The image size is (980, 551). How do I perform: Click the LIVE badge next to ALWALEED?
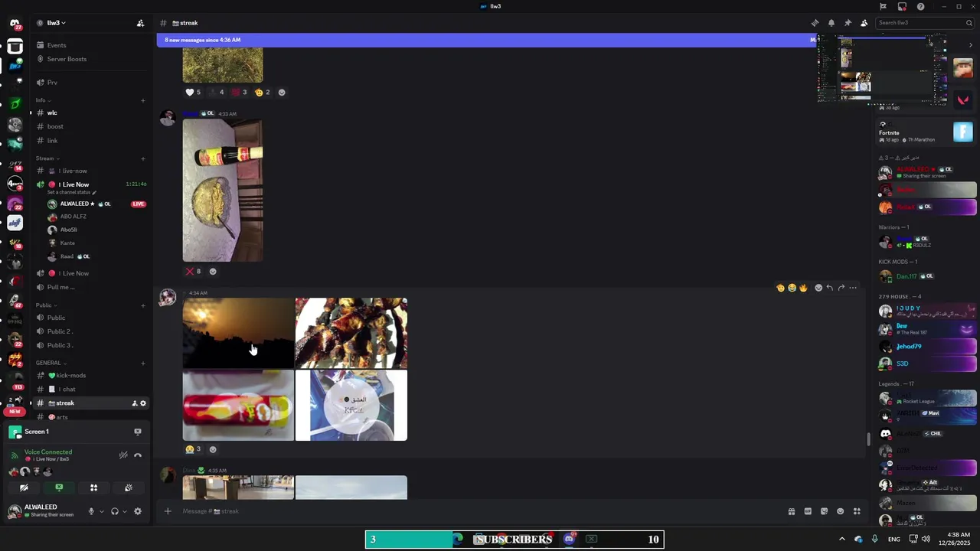[139, 204]
